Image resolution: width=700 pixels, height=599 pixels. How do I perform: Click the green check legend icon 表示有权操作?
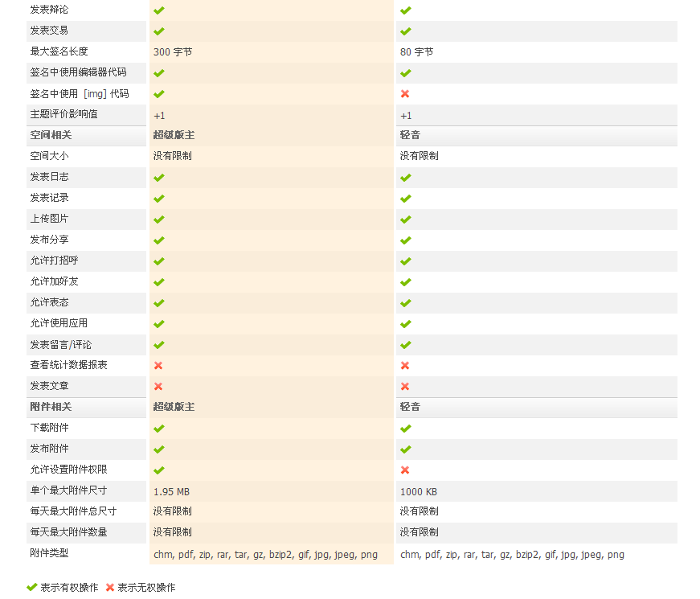click(x=31, y=587)
